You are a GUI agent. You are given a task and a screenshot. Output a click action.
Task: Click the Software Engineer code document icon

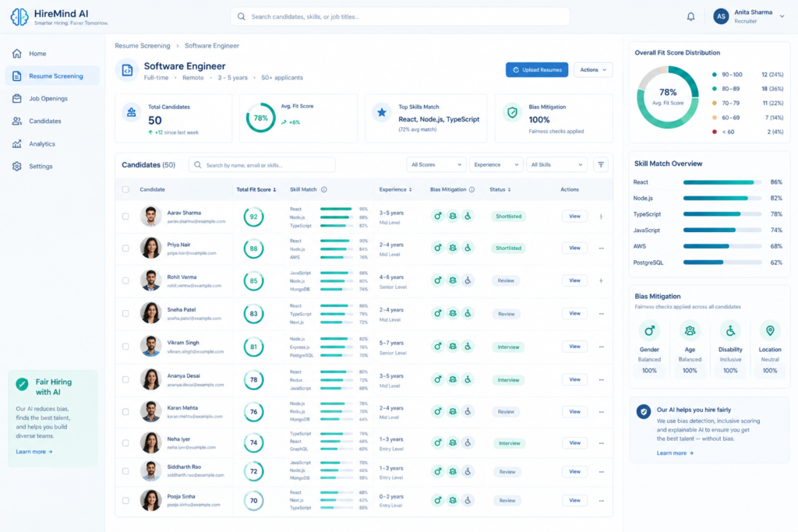tap(127, 70)
